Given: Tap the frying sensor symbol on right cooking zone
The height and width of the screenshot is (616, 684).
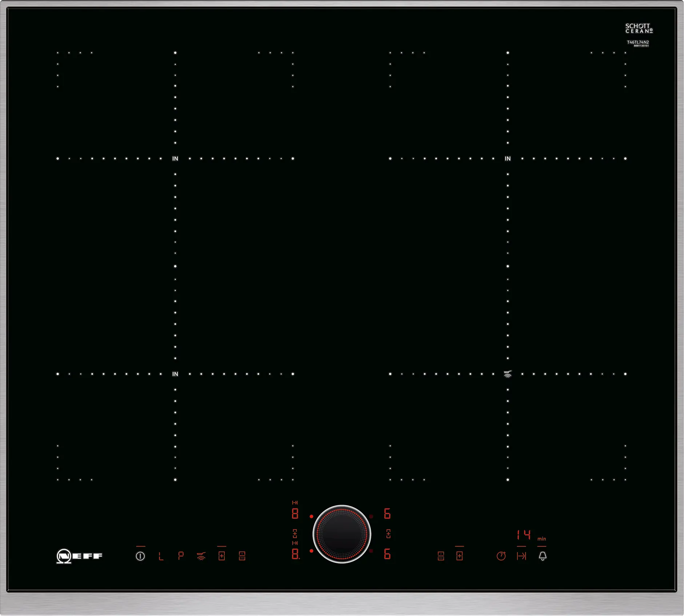Looking at the screenshot, I should point(508,374).
